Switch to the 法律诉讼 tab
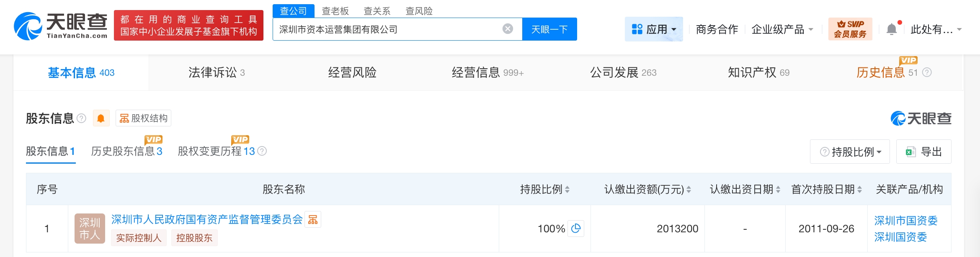Image resolution: width=980 pixels, height=257 pixels. click(x=216, y=72)
